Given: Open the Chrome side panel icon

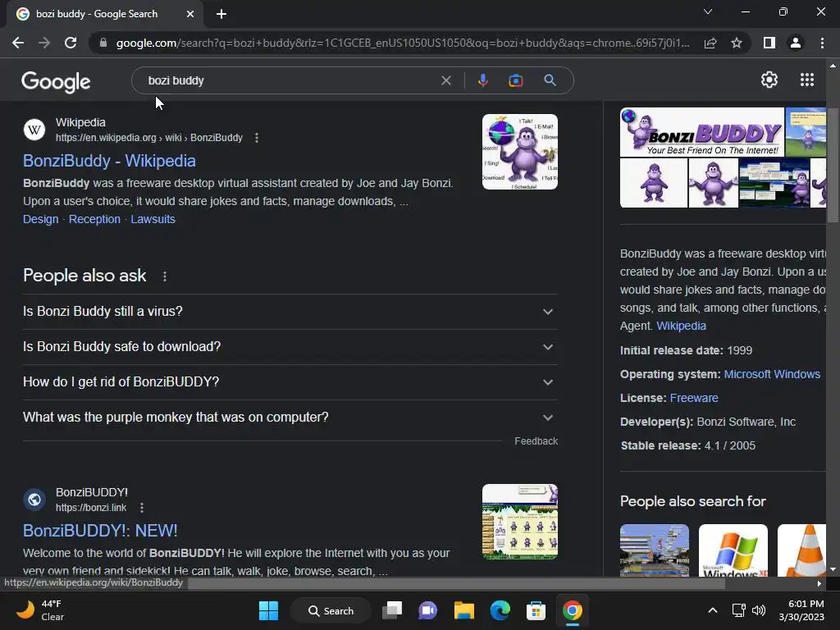Looking at the screenshot, I should (769, 43).
